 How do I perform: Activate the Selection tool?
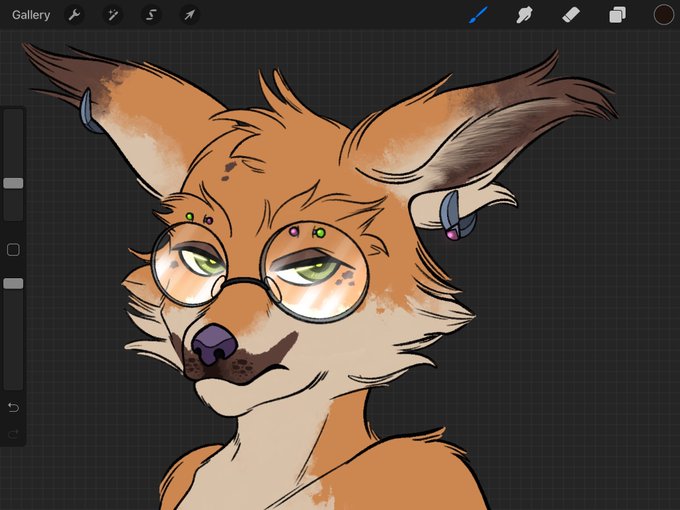click(x=151, y=15)
